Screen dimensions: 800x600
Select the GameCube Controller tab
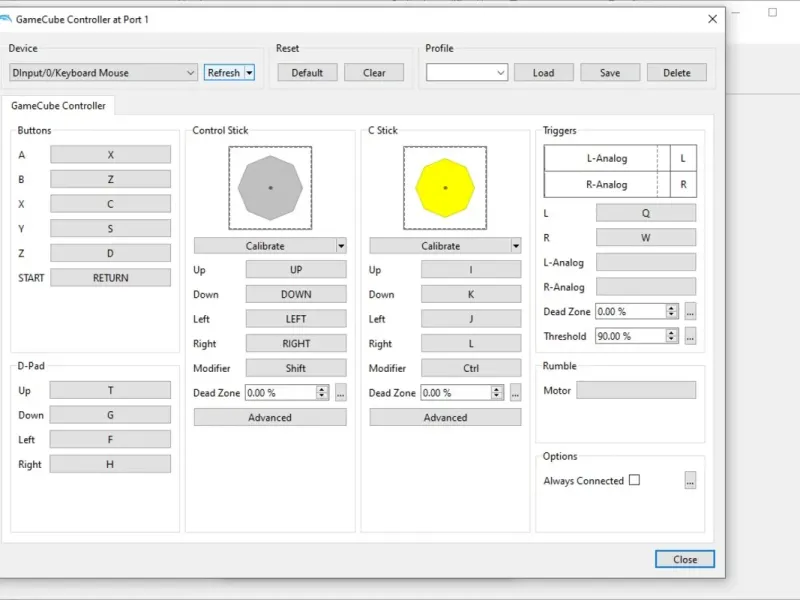click(x=58, y=106)
